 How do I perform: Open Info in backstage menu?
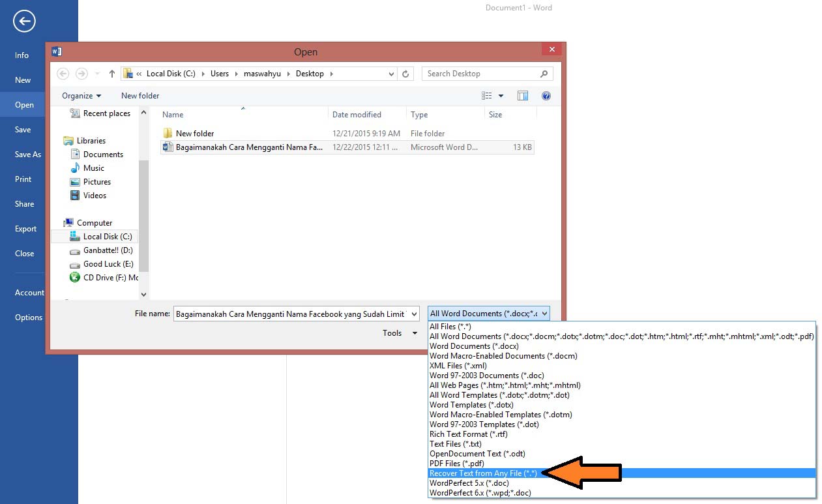pyautogui.click(x=22, y=55)
